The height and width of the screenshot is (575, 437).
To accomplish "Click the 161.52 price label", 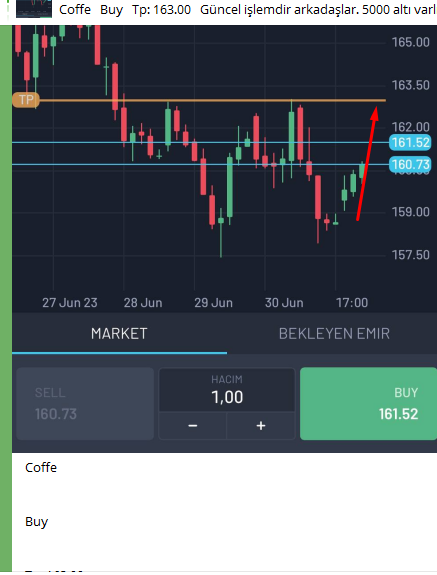I will (410, 142).
